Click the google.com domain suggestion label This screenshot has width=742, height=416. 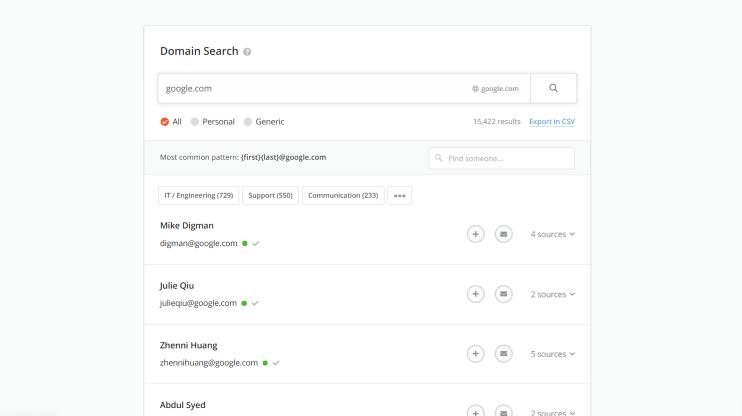point(500,89)
